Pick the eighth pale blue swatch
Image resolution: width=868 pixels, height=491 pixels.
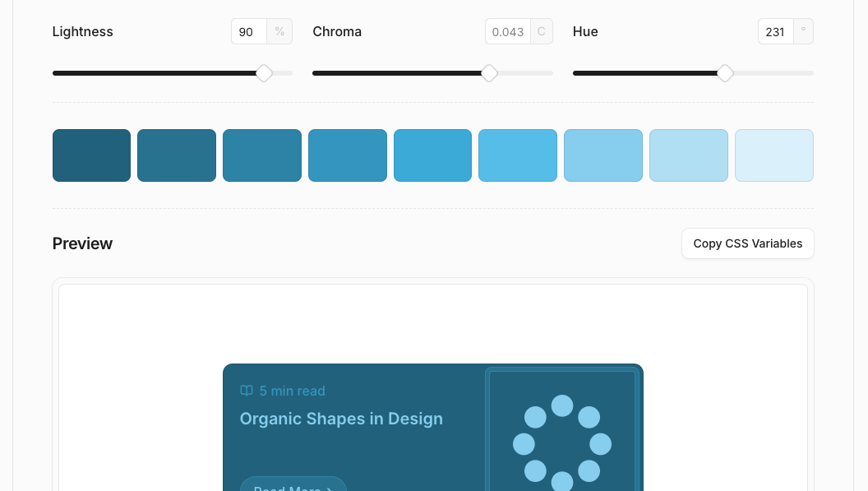pyautogui.click(x=689, y=155)
